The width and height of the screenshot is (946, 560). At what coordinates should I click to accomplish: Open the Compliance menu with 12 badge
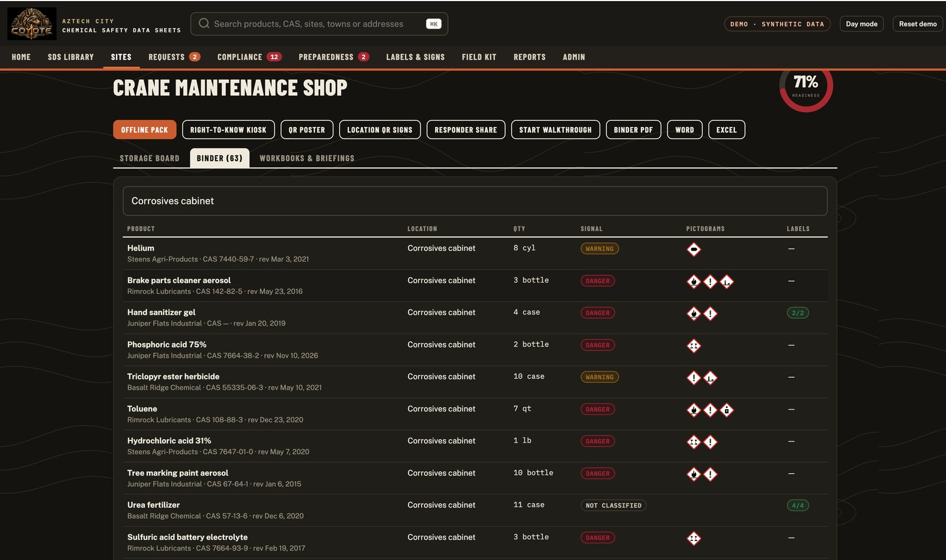coord(249,57)
